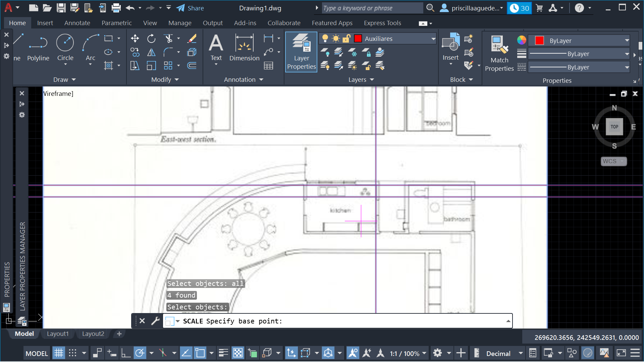Click the priscillaaguede account button

[x=471, y=8]
